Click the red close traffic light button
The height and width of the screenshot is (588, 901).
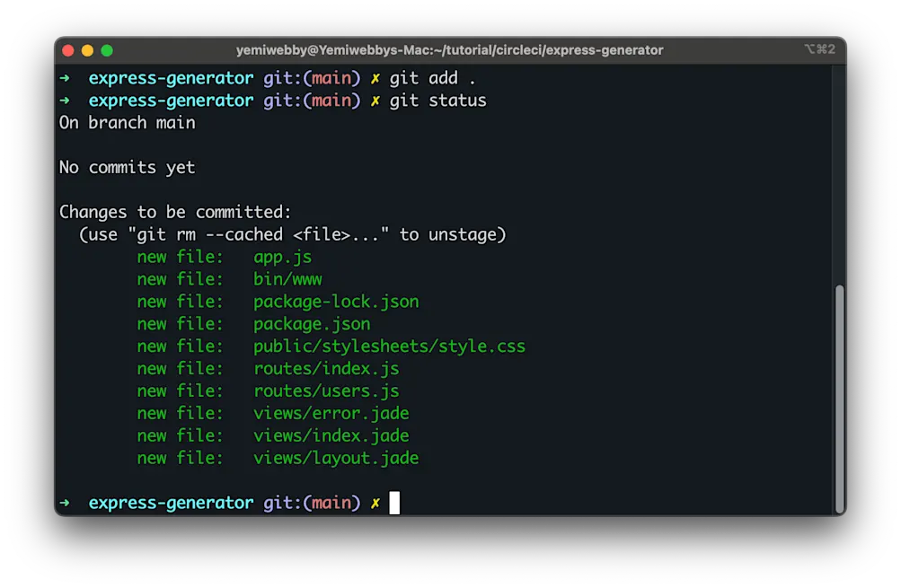point(67,50)
